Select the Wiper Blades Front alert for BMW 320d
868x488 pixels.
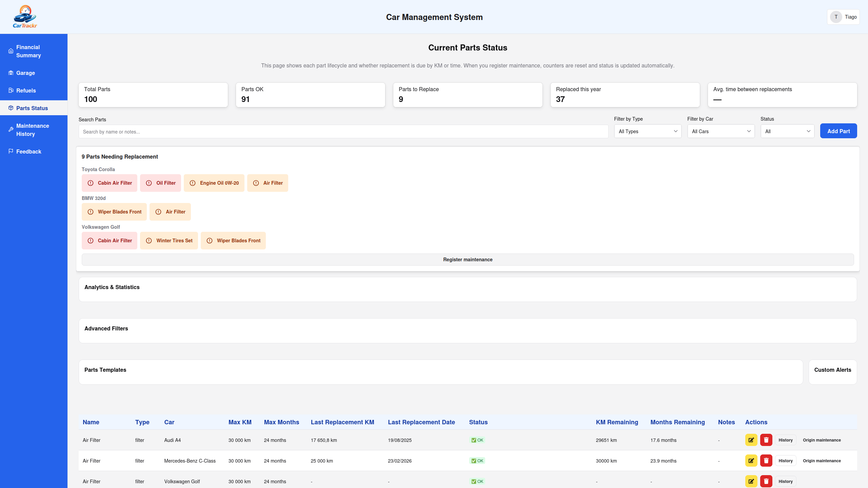[114, 211]
